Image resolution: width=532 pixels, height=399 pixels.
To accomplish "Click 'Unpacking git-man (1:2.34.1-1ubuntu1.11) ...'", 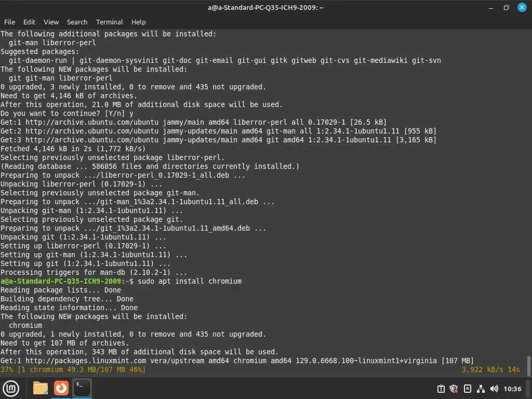I will pyautogui.click(x=91, y=211).
